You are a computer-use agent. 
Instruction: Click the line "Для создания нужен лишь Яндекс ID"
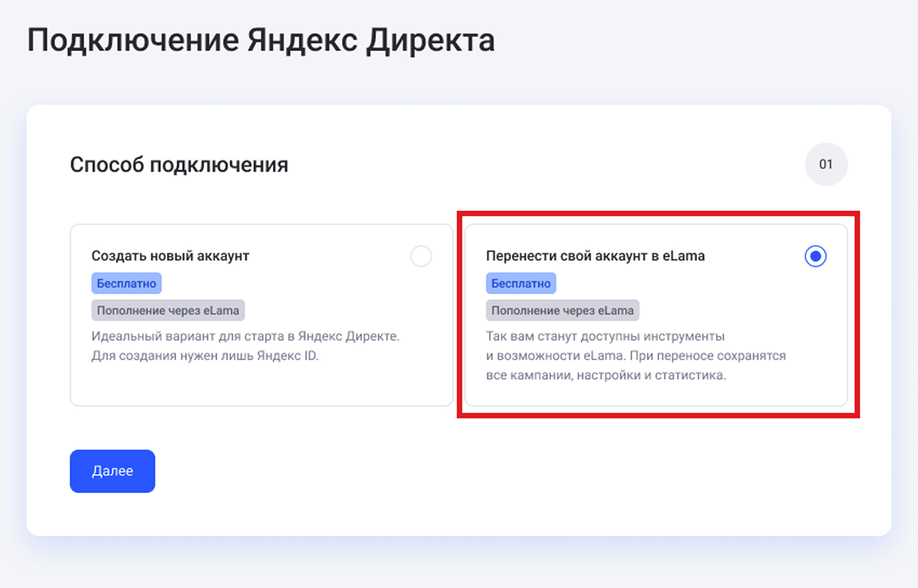[x=205, y=356]
